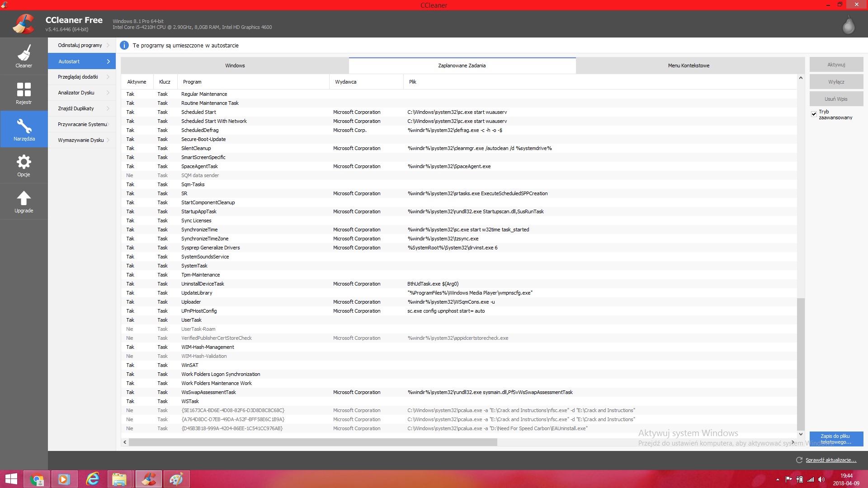Select the UserTask-Roam row

pyautogui.click(x=459, y=329)
